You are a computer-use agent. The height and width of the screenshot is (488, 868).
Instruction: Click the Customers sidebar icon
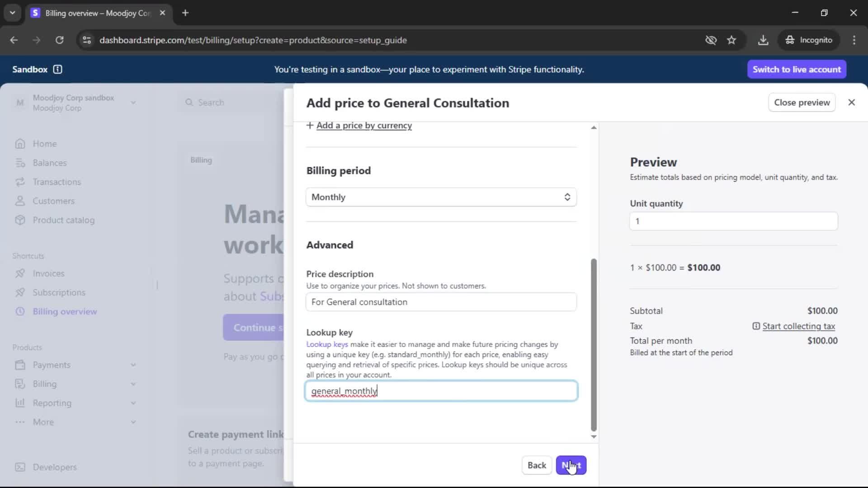[20, 201]
